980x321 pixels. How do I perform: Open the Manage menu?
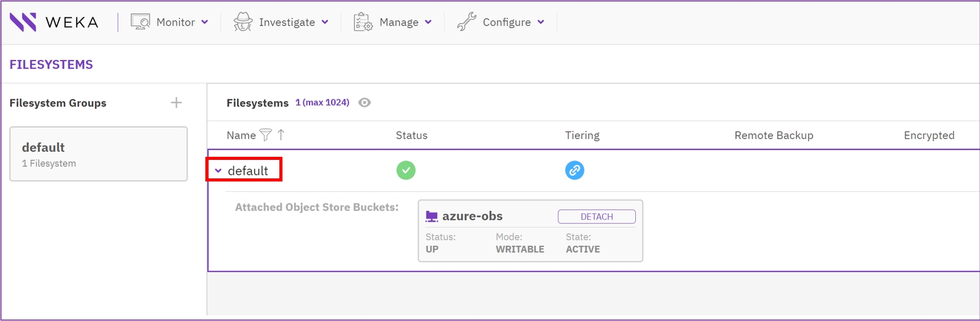click(399, 22)
